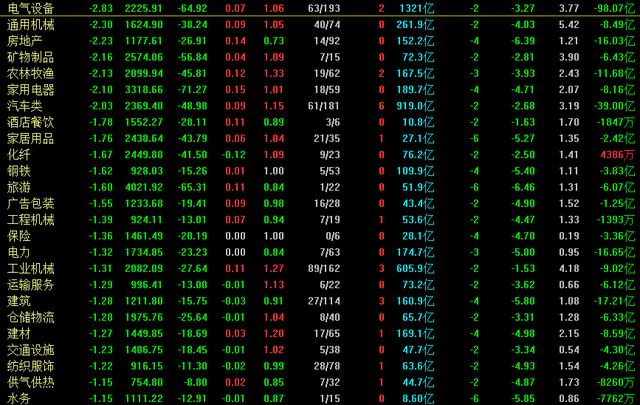Select index value 4021.92 for 旅游
This screenshot has height=405, width=640.
144,187
